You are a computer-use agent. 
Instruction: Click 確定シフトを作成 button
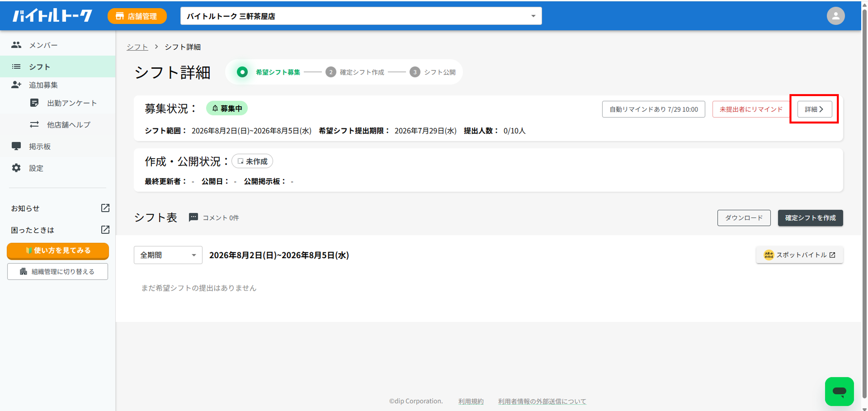point(810,218)
